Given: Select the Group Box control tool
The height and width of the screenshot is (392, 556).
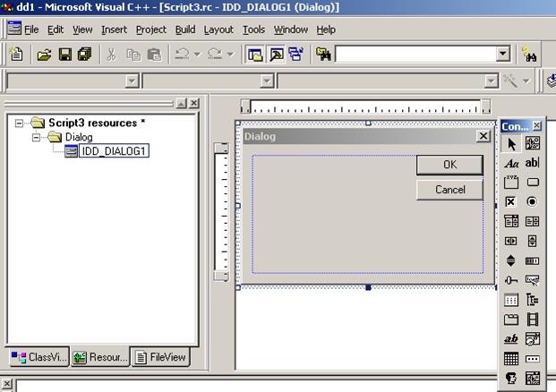Looking at the screenshot, I should [511, 183].
